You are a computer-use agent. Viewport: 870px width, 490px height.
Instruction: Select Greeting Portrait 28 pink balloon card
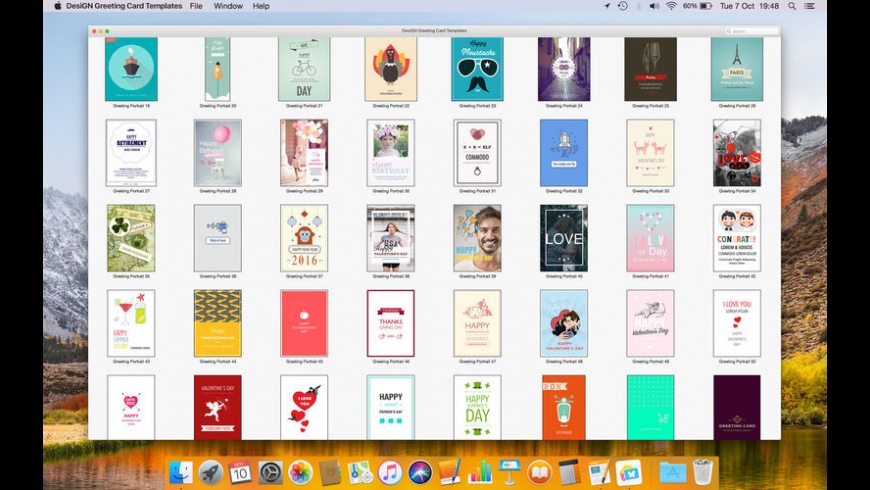pos(218,153)
